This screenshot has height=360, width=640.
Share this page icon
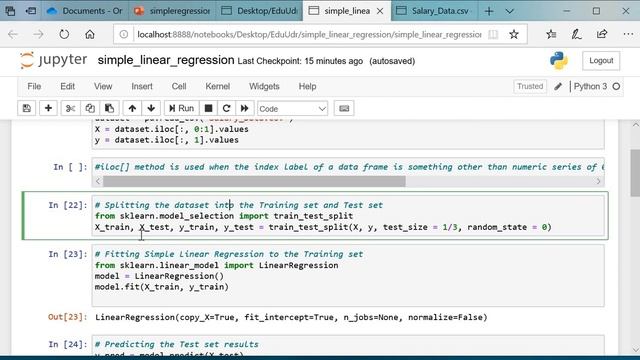602,35
